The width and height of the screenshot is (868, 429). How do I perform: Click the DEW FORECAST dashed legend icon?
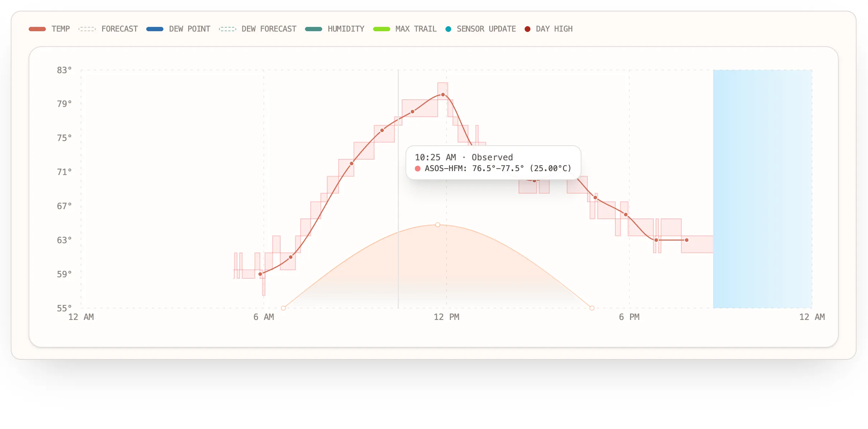(227, 29)
